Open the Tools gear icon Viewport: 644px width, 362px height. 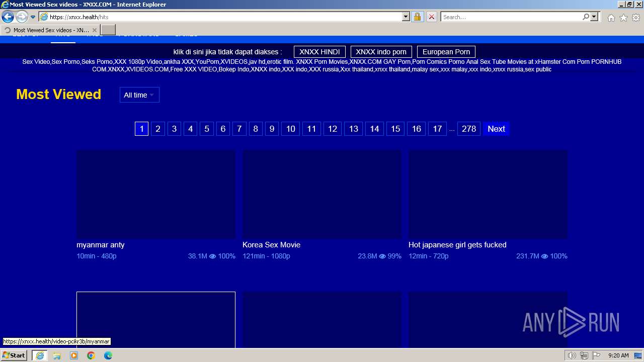(x=636, y=18)
